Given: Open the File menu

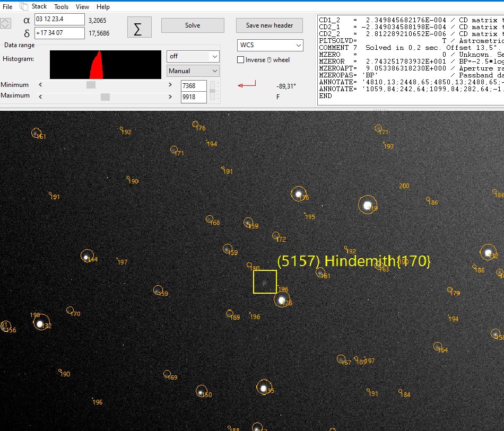Looking at the screenshot, I should (x=7, y=6).
